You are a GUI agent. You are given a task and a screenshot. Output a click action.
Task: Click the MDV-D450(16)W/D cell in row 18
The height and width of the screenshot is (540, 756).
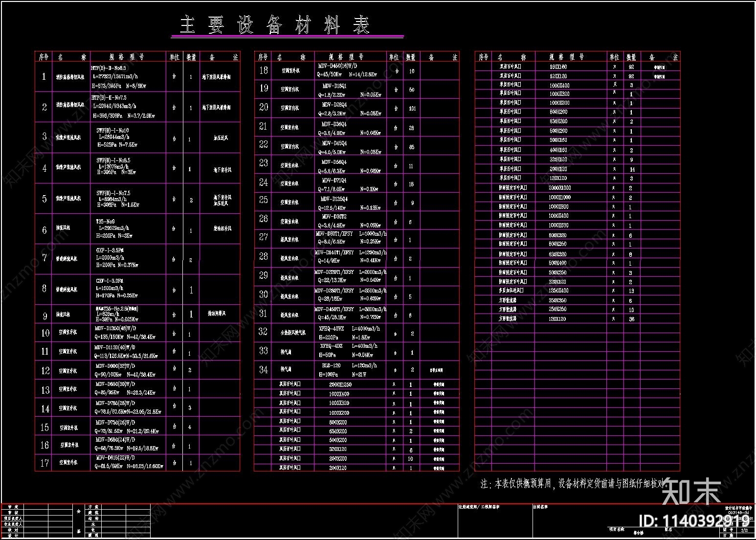coord(350,70)
